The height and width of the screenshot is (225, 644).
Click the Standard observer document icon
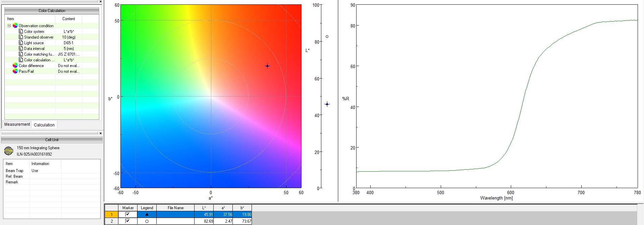(21, 37)
